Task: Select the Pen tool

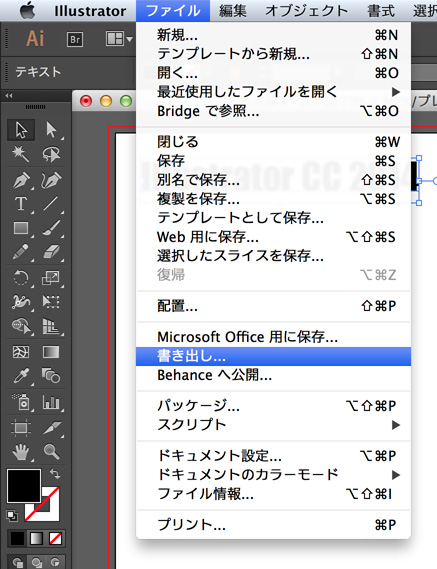Action: [x=21, y=180]
